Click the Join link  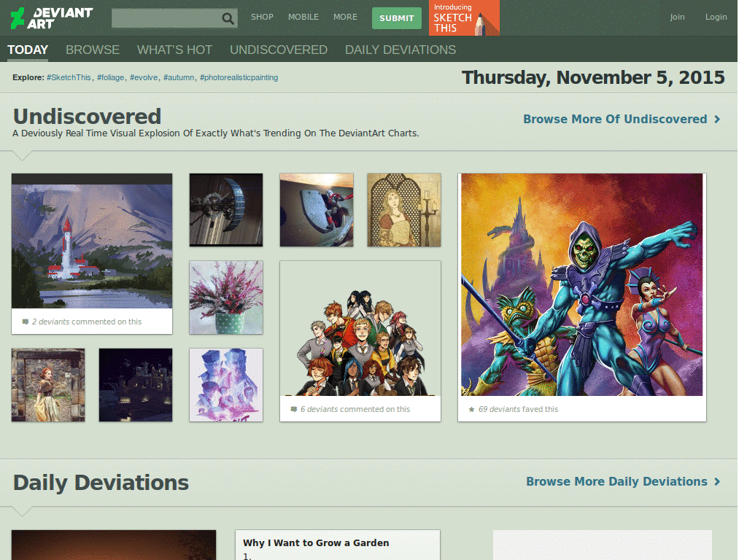click(677, 17)
